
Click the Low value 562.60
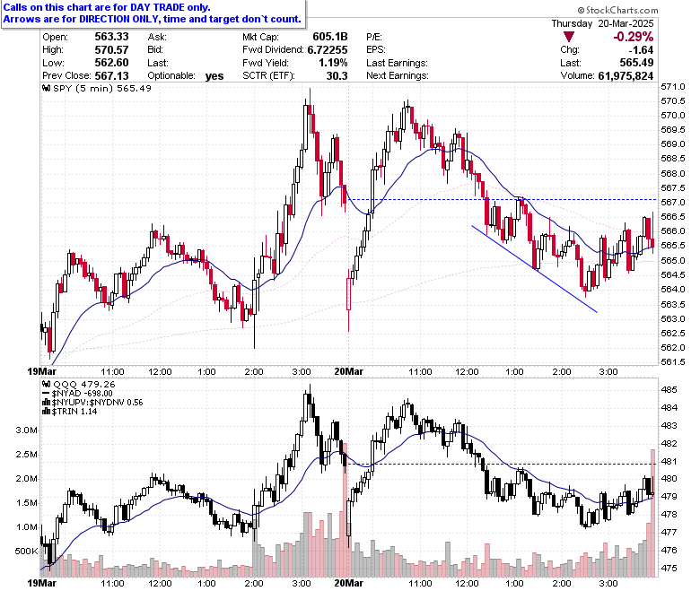[x=111, y=63]
